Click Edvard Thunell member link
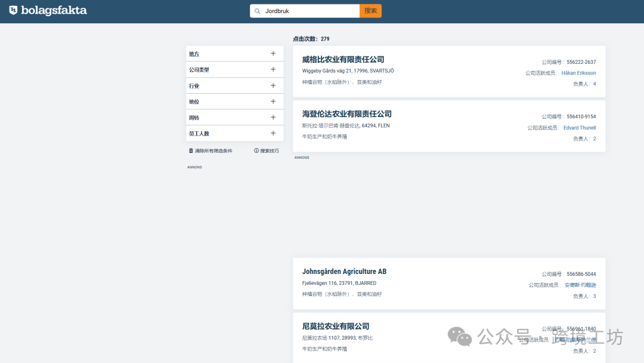644x363 pixels. pos(579,128)
